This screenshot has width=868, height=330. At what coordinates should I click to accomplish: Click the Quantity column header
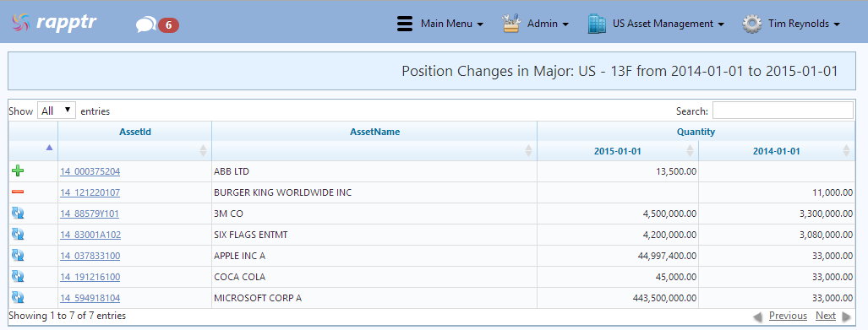click(696, 132)
